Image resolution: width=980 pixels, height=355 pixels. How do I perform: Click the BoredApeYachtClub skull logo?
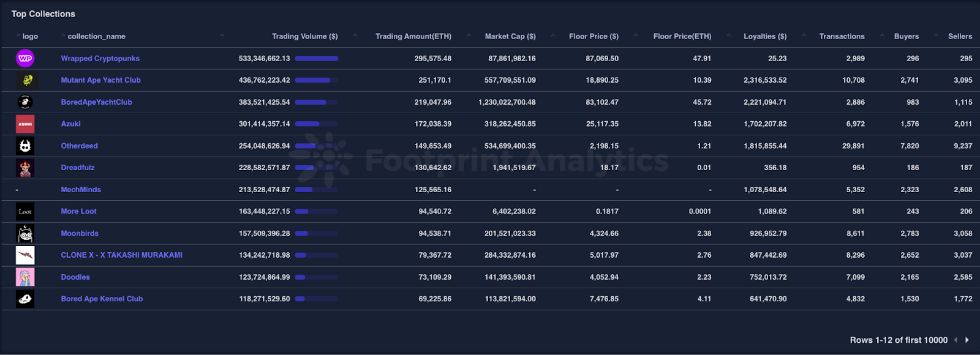pyautogui.click(x=24, y=102)
